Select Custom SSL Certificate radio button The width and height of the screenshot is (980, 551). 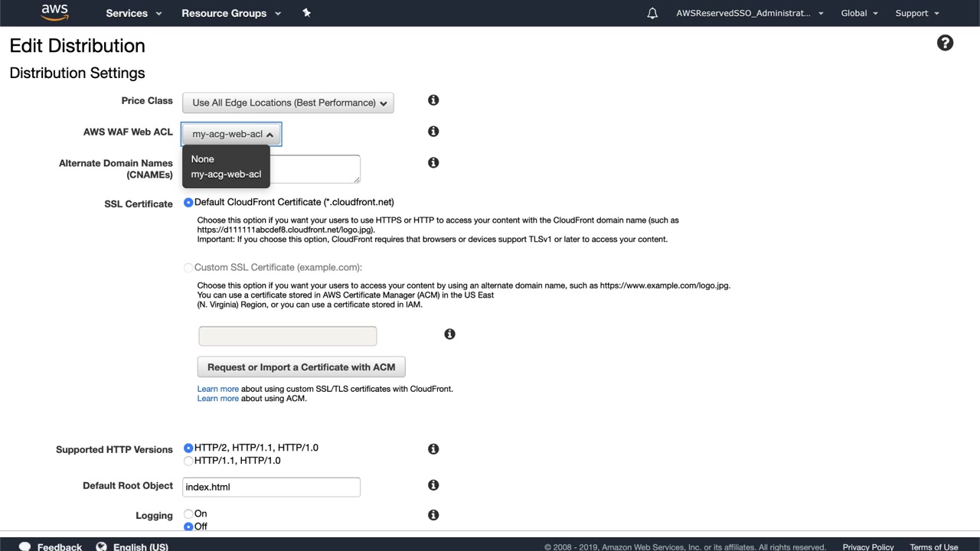pyautogui.click(x=188, y=268)
